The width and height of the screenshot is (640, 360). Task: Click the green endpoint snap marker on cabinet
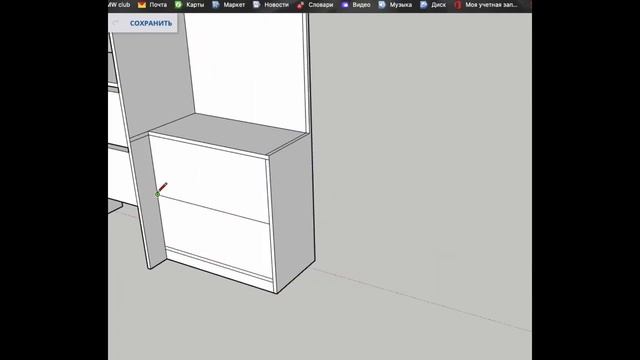[x=158, y=194]
